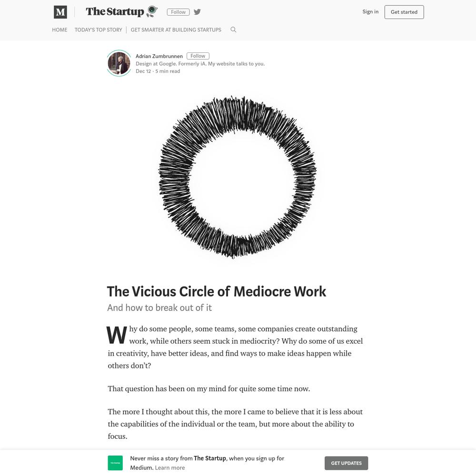
Task: Open the Learn more link
Action: pos(170,468)
